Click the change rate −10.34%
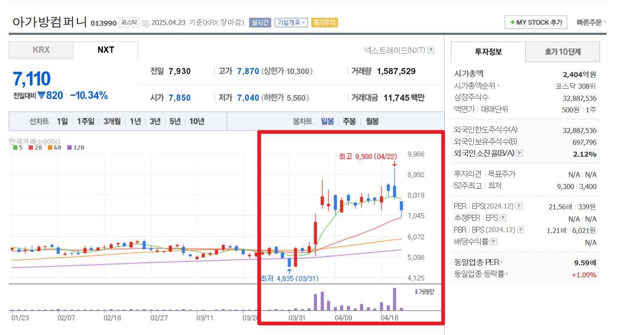 [89, 96]
